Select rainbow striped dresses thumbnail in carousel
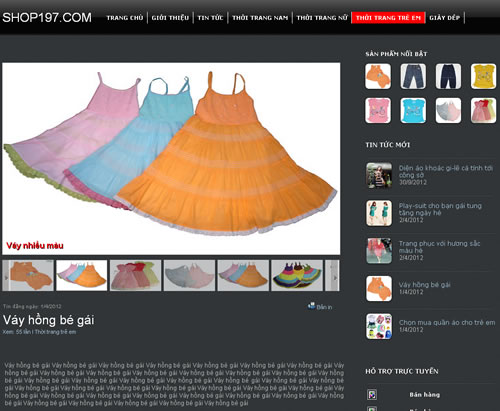The image size is (500, 411). tap(297, 275)
